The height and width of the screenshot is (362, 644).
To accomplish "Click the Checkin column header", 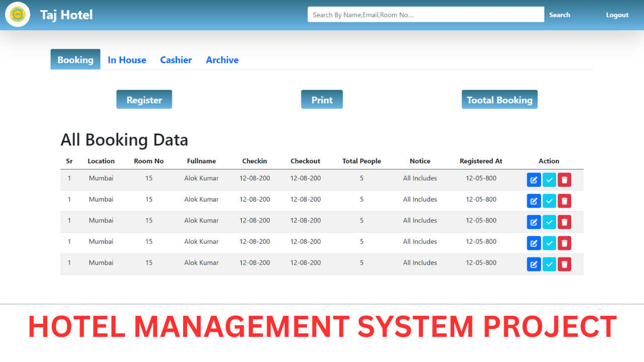I will [x=255, y=161].
